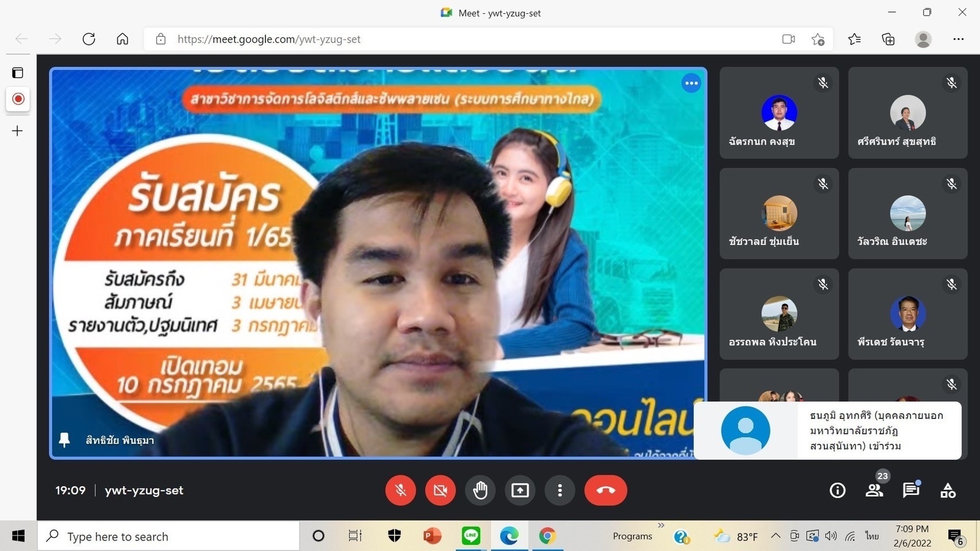The height and width of the screenshot is (551, 980).
Task: Raise your hand in the meeting
Action: [x=480, y=490]
